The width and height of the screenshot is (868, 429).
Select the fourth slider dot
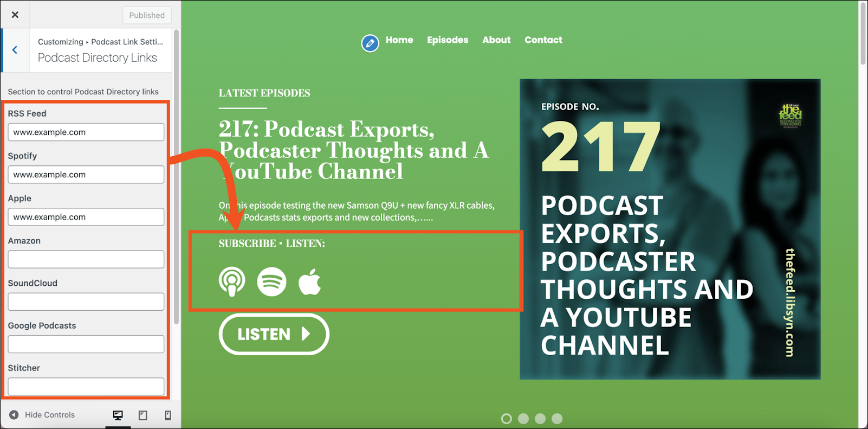557,419
